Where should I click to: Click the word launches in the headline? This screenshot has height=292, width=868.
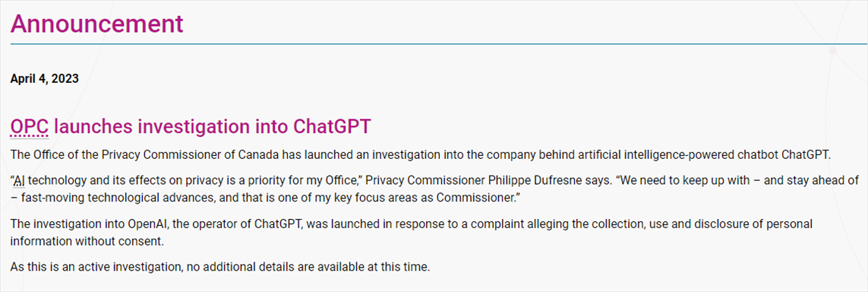pos(93,127)
